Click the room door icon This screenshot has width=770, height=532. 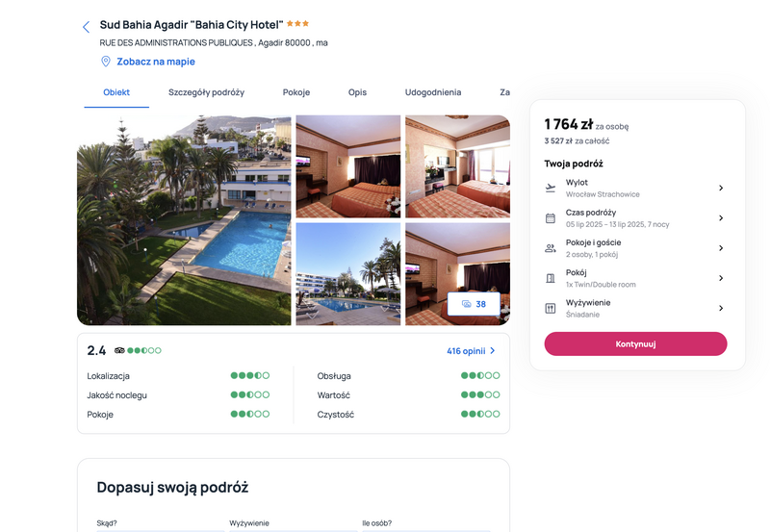coord(551,278)
